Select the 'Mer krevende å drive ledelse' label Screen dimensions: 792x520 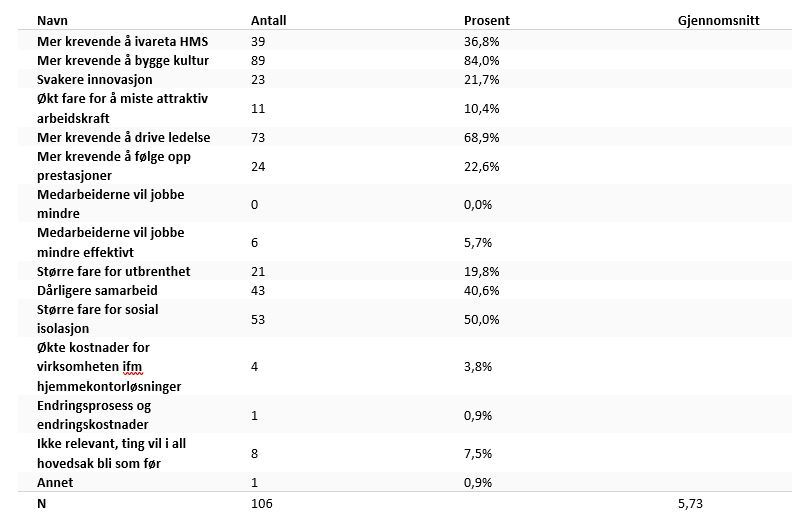click(x=124, y=137)
